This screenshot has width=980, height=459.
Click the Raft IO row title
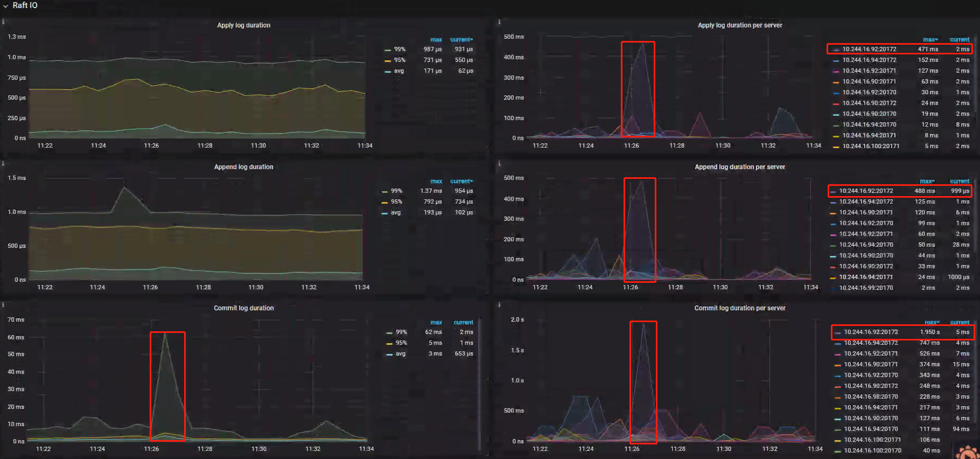click(x=25, y=5)
